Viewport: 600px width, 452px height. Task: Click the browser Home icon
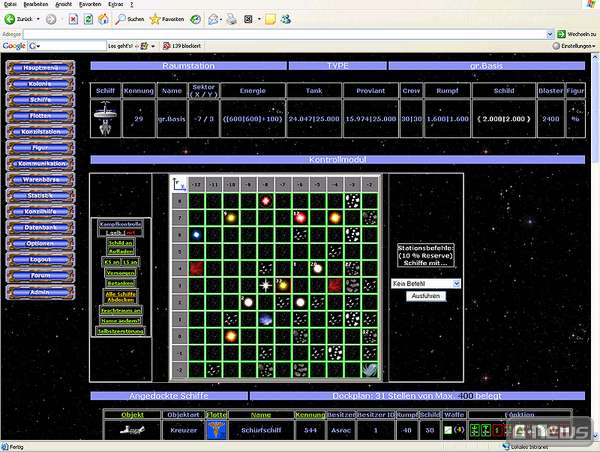point(103,19)
